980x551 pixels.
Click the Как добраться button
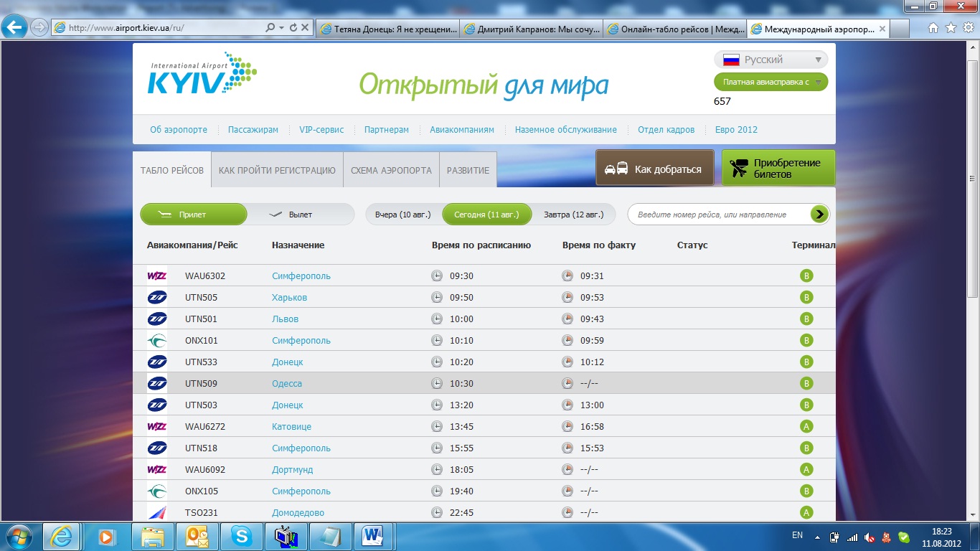(x=654, y=169)
